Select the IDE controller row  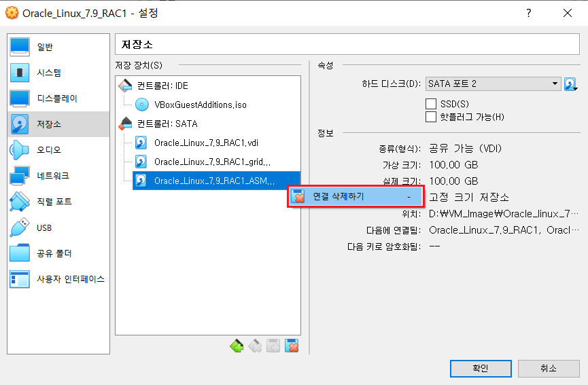coord(208,86)
